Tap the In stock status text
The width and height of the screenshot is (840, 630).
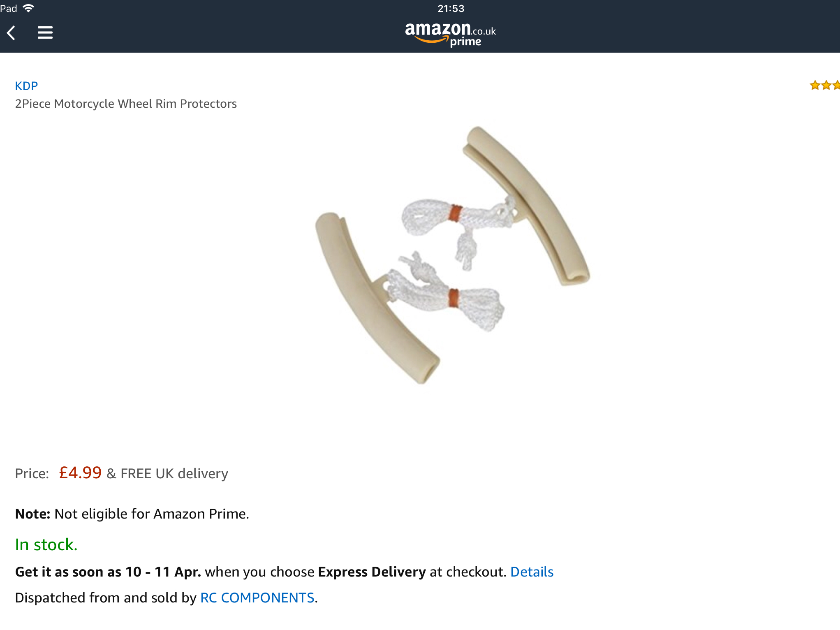pyautogui.click(x=46, y=545)
